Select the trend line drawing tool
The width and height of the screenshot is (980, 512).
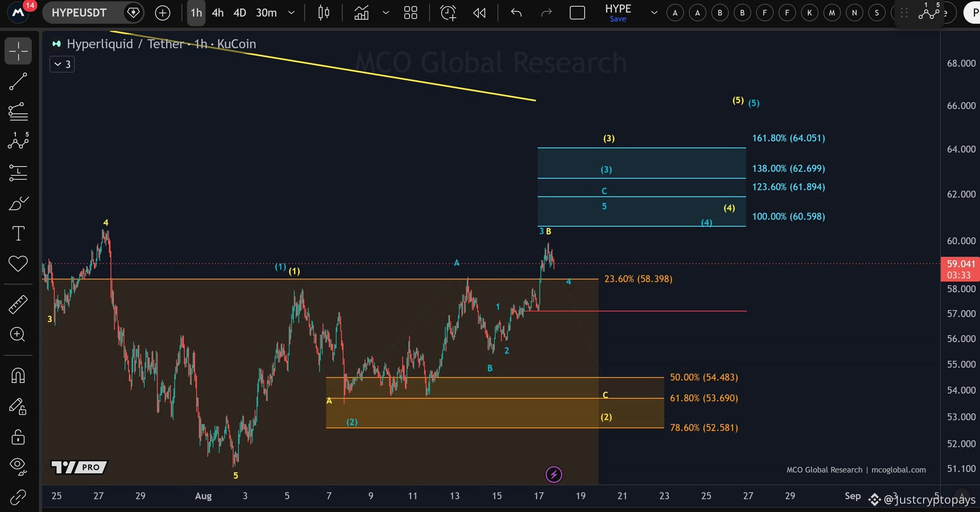coord(18,82)
